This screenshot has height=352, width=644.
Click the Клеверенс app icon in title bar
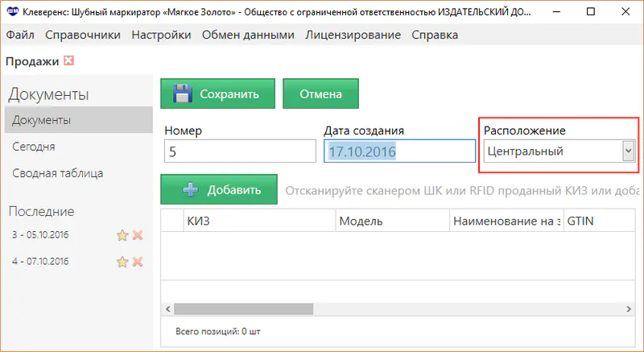click(x=11, y=12)
